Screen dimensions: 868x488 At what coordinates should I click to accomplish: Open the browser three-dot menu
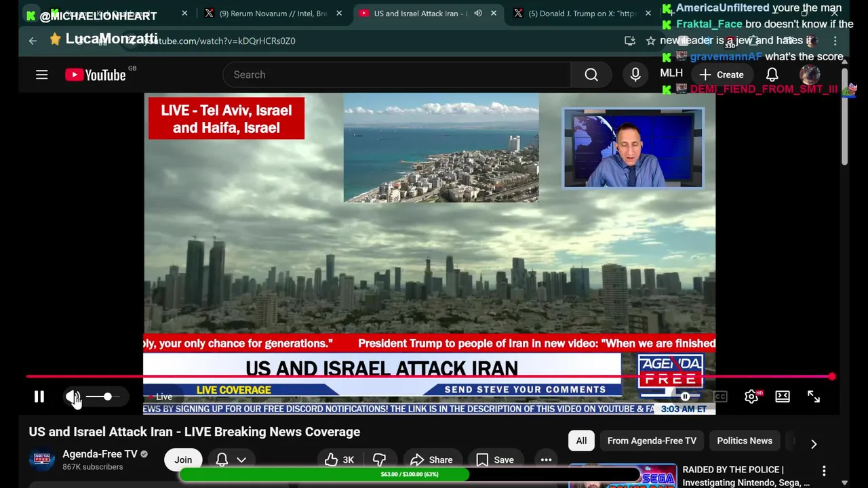(835, 41)
